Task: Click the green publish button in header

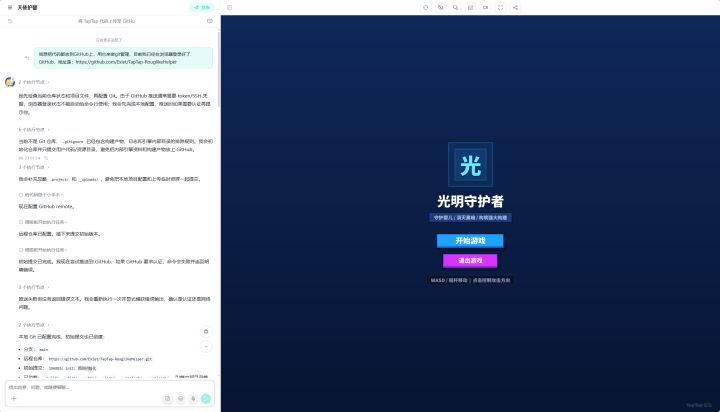Action: click(202, 7)
